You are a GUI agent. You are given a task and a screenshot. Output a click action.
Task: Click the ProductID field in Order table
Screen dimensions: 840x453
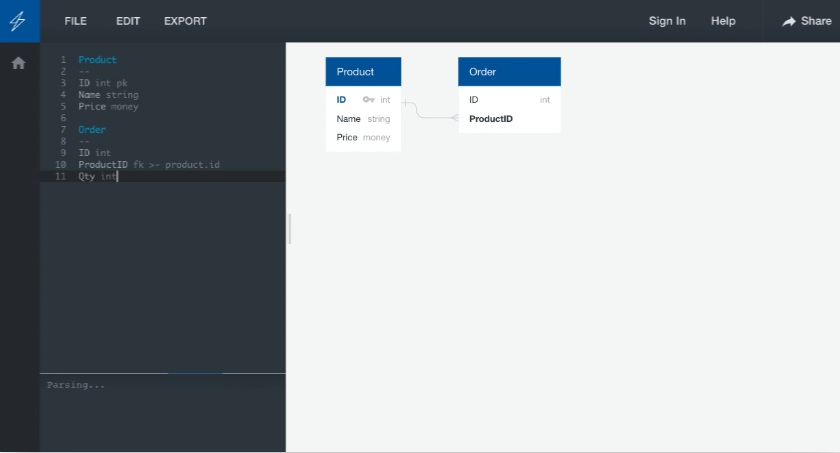pos(491,119)
